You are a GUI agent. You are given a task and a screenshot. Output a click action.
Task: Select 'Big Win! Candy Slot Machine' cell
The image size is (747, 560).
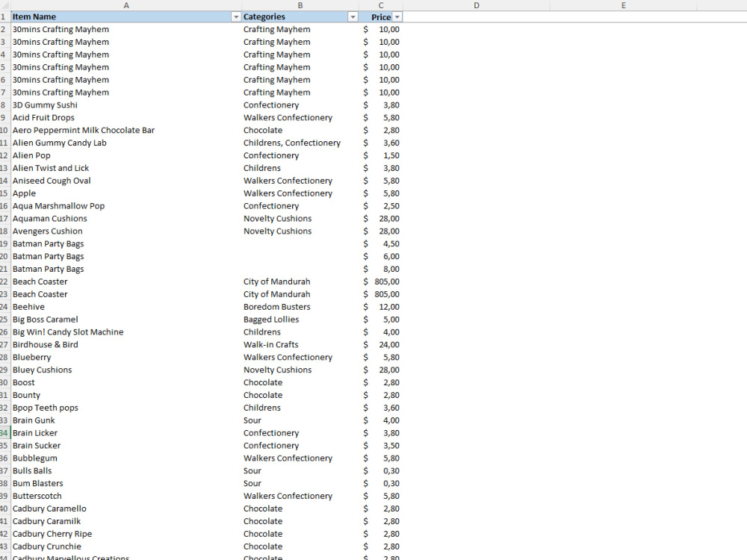coord(126,332)
